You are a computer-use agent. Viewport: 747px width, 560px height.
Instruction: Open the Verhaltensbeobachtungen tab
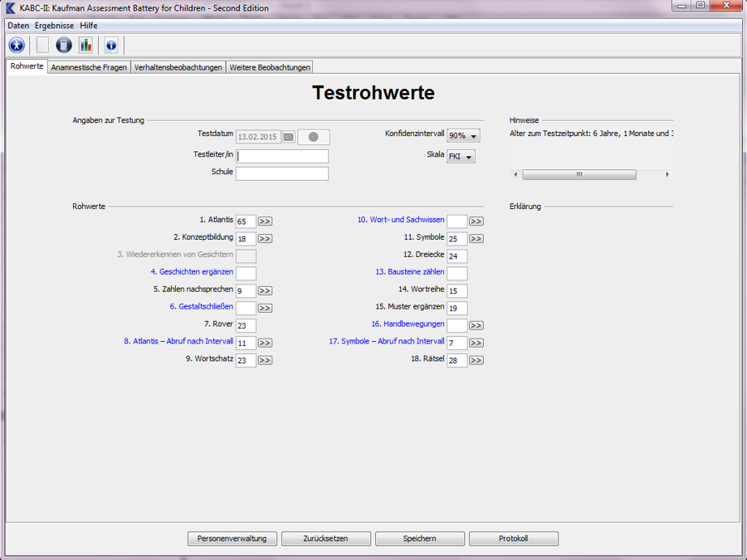pyautogui.click(x=178, y=67)
